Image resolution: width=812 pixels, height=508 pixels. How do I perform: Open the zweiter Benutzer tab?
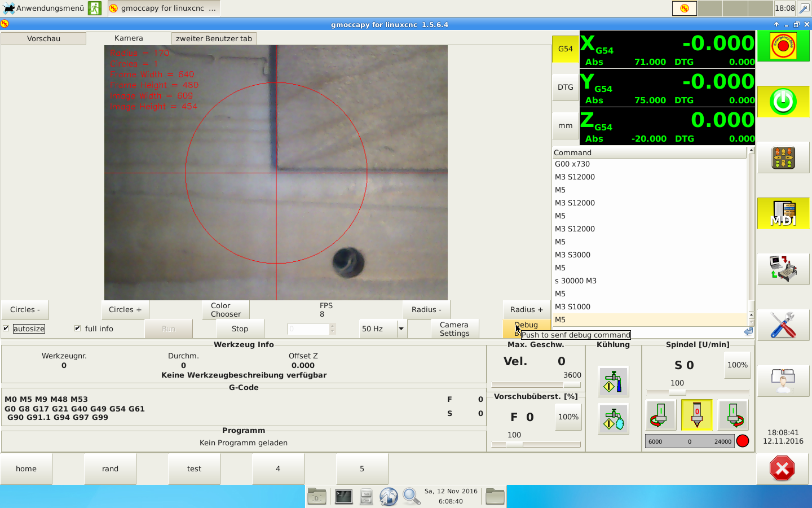click(x=214, y=38)
